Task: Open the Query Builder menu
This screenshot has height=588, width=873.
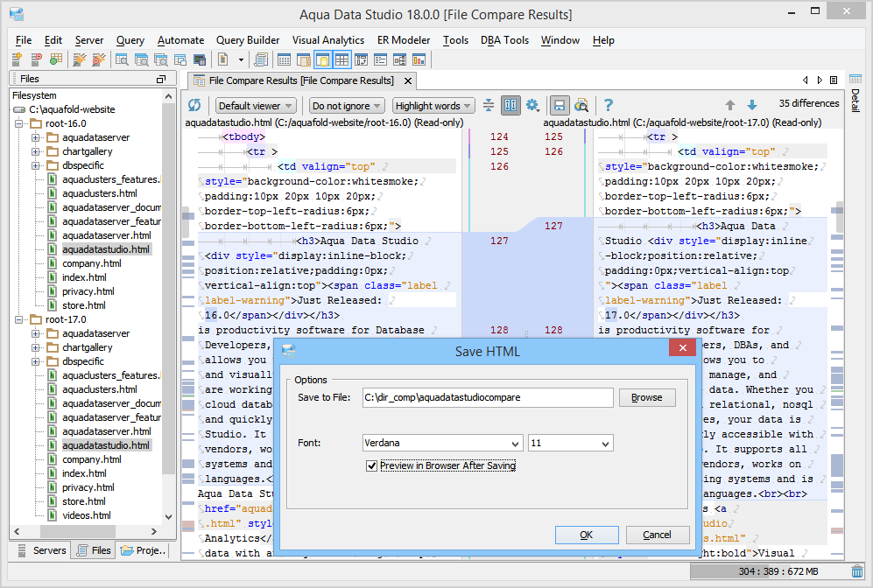Action: coord(248,40)
